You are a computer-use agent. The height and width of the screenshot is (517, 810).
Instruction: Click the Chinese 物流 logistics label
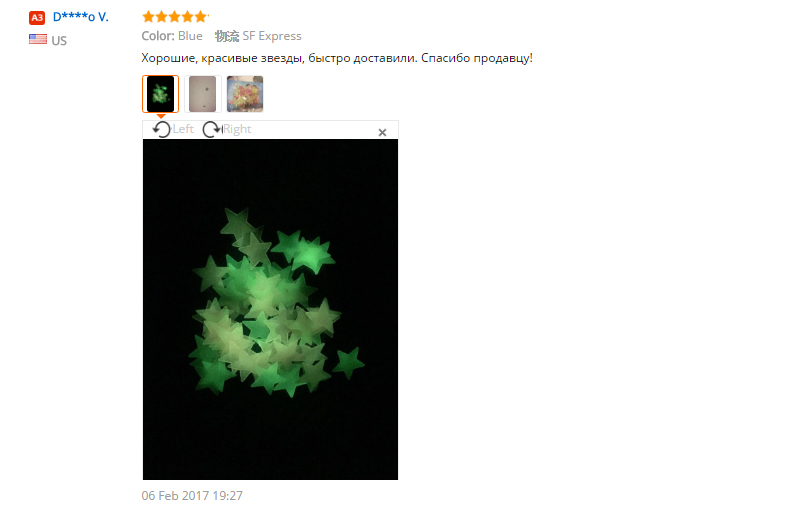tap(227, 36)
